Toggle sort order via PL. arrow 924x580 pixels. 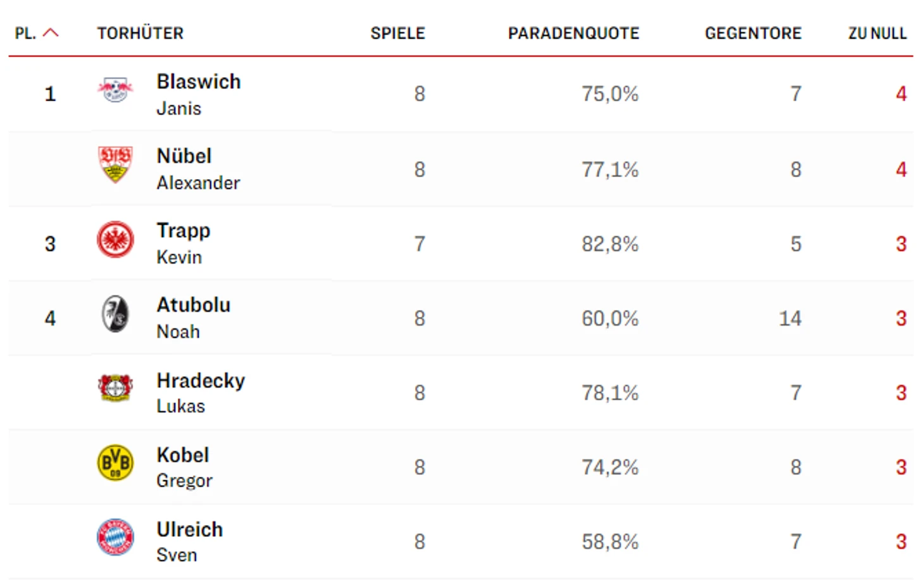click(51, 33)
